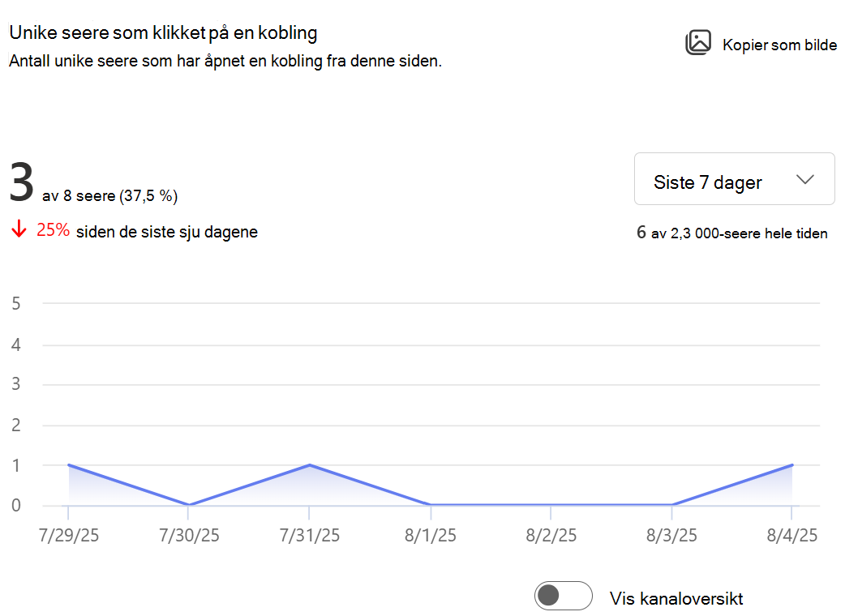The height and width of the screenshot is (616, 845).
Task: Click the 'Vis kanaloversikt' label text
Action: coord(676,598)
